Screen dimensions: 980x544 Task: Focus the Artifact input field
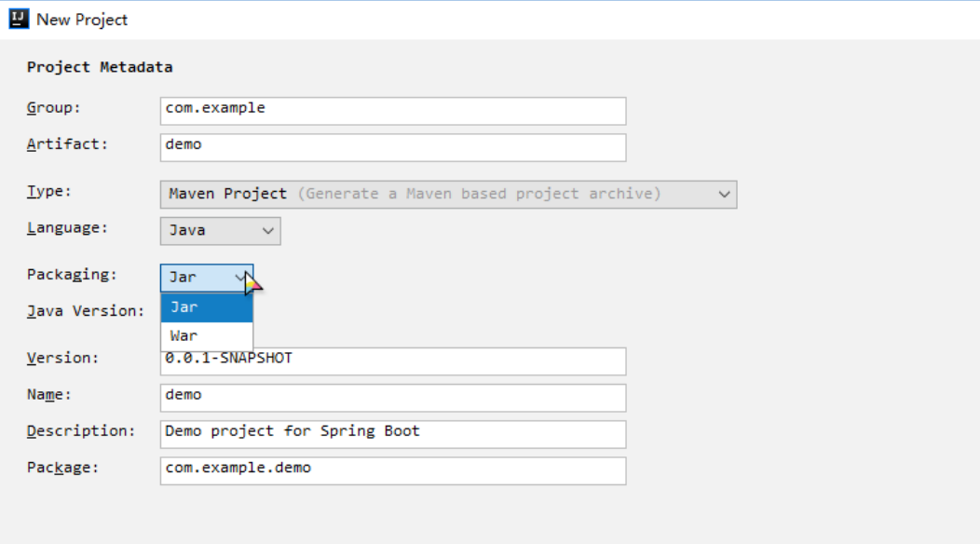tap(392, 147)
